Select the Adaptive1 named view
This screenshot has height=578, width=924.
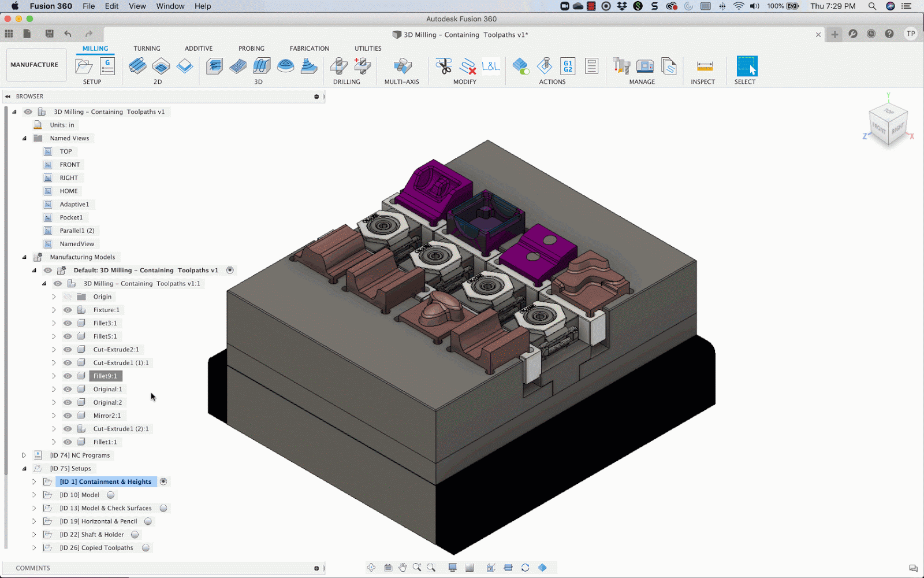[74, 204]
